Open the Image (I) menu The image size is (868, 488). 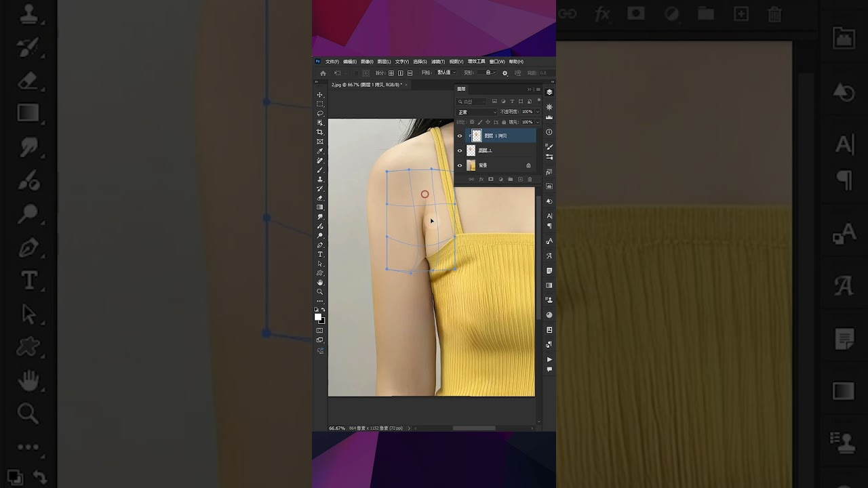pos(367,62)
